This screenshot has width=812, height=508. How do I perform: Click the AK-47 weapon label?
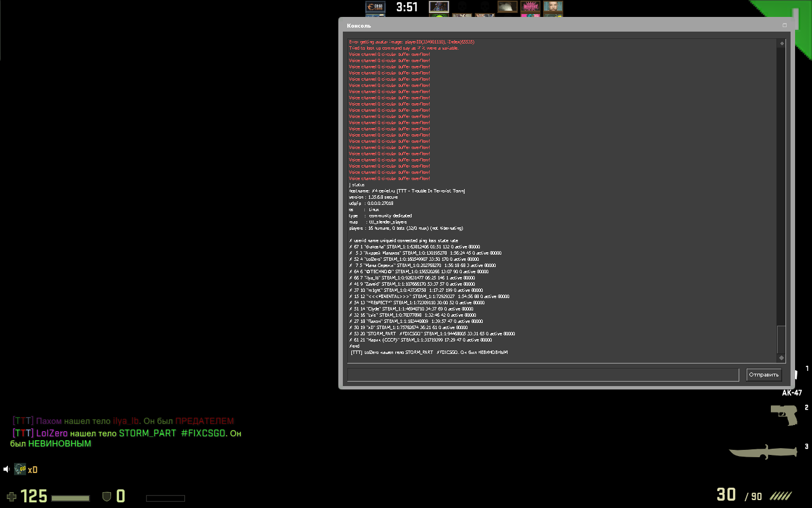pos(792,393)
